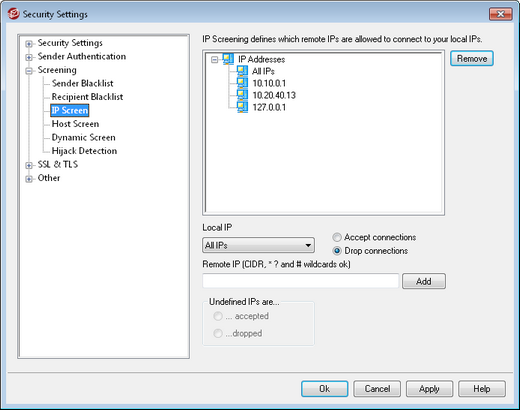
Task: Click the All IPs computer icon
Action: coord(242,71)
